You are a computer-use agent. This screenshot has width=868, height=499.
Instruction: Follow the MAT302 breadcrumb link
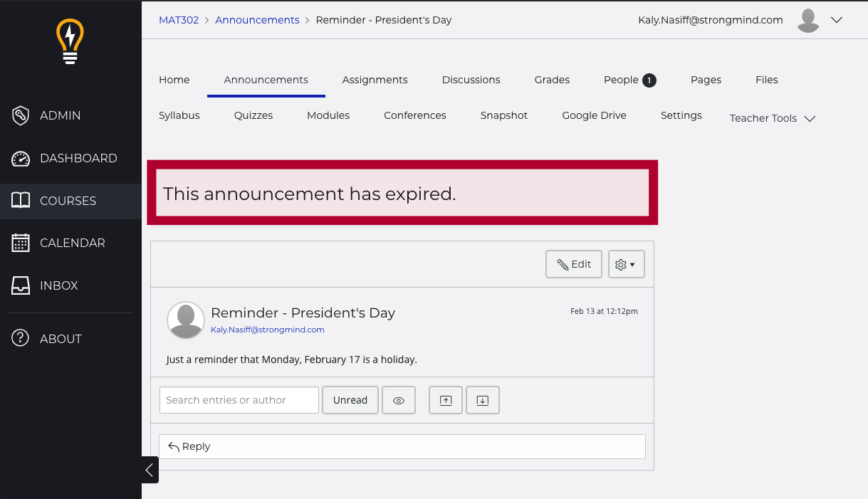pyautogui.click(x=179, y=20)
